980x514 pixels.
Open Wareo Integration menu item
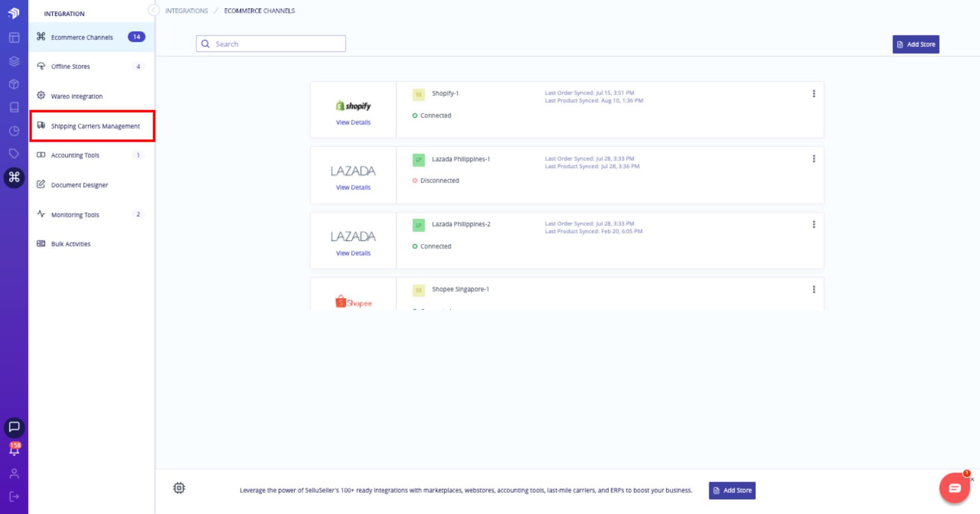click(x=91, y=96)
